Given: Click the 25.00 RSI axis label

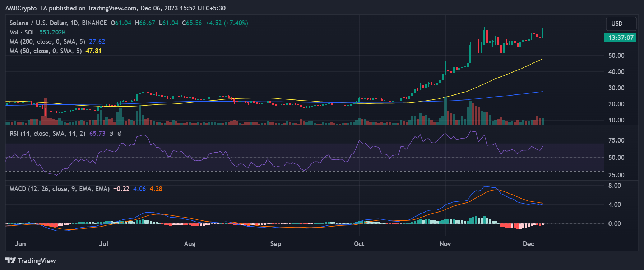Looking at the screenshot, I should (616, 175).
